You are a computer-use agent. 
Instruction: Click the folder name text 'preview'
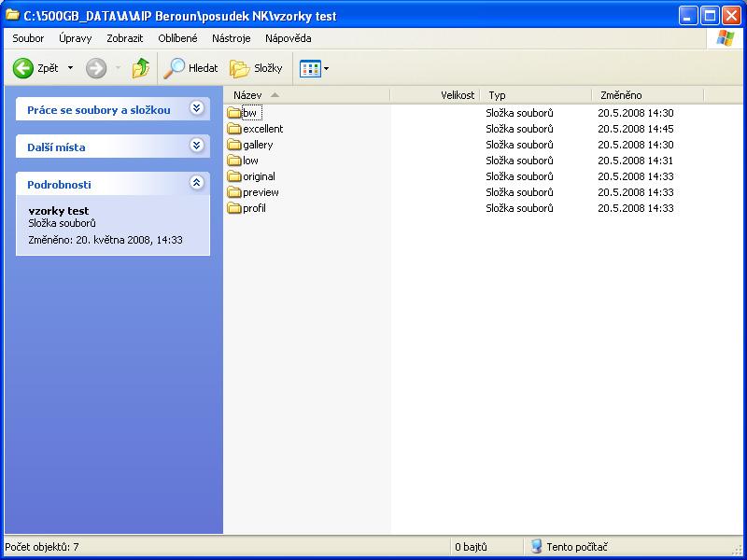pos(261,192)
